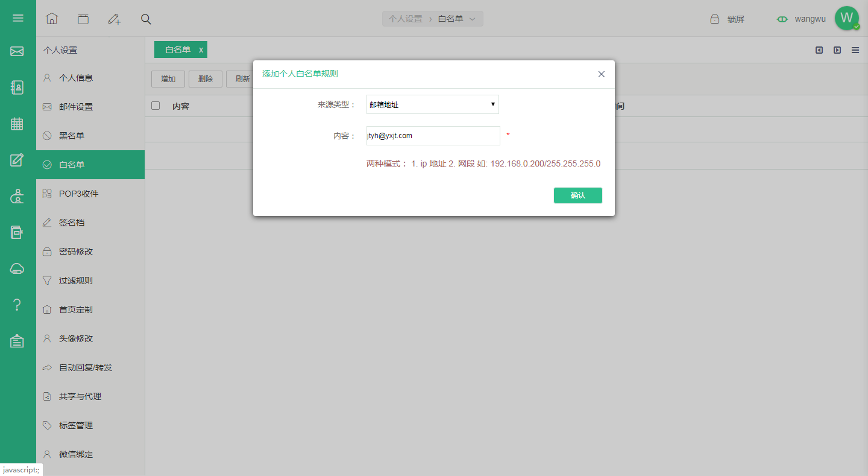
Task: Open the clipboard board icon in sidebar
Action: pos(17,341)
